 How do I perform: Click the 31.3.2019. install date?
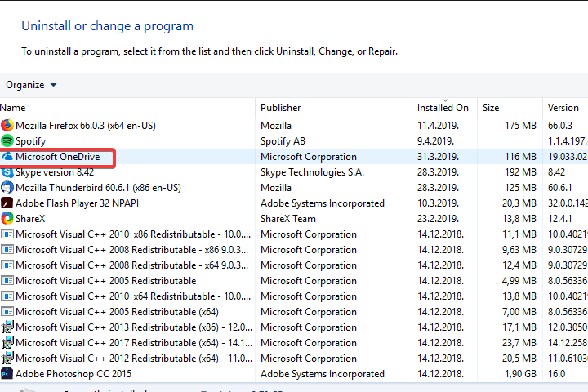[x=438, y=157]
